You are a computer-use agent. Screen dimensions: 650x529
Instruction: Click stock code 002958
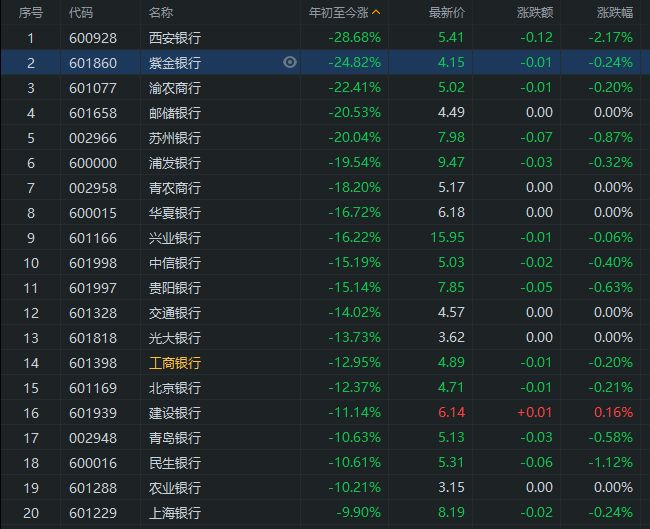(93, 188)
